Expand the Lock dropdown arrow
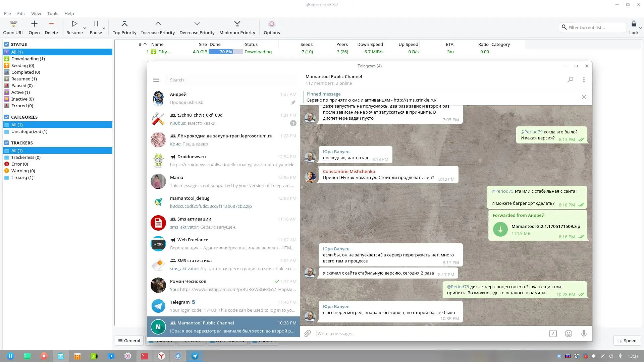The width and height of the screenshot is (644, 362). (x=640, y=28)
